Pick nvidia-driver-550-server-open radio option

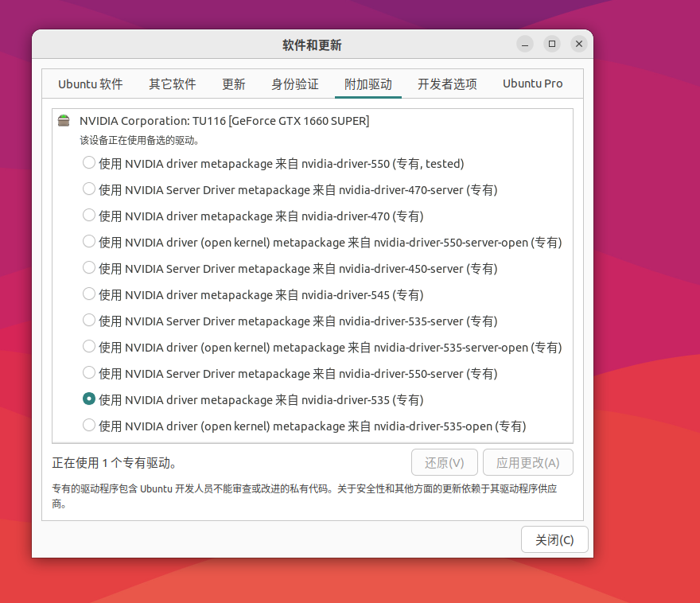pos(89,242)
